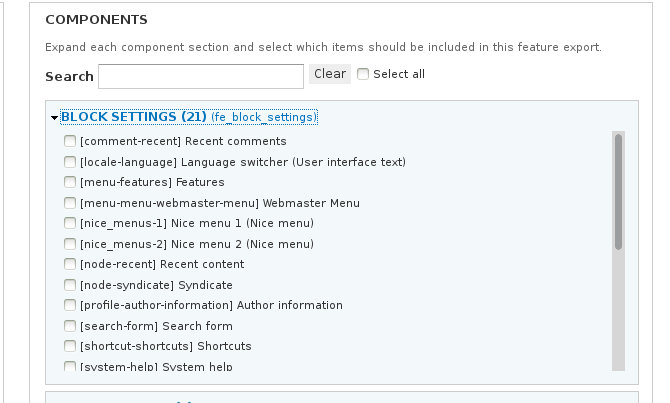This screenshot has width=670, height=403.
Task: Tick the system-help System help checkbox
Action: 70,366
